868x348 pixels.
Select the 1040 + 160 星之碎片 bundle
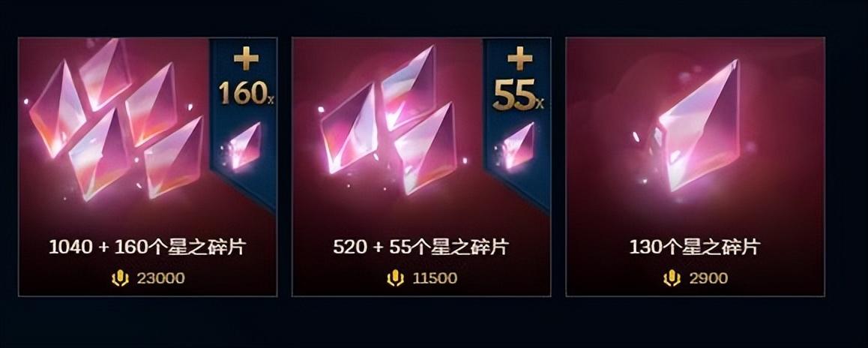point(148,166)
